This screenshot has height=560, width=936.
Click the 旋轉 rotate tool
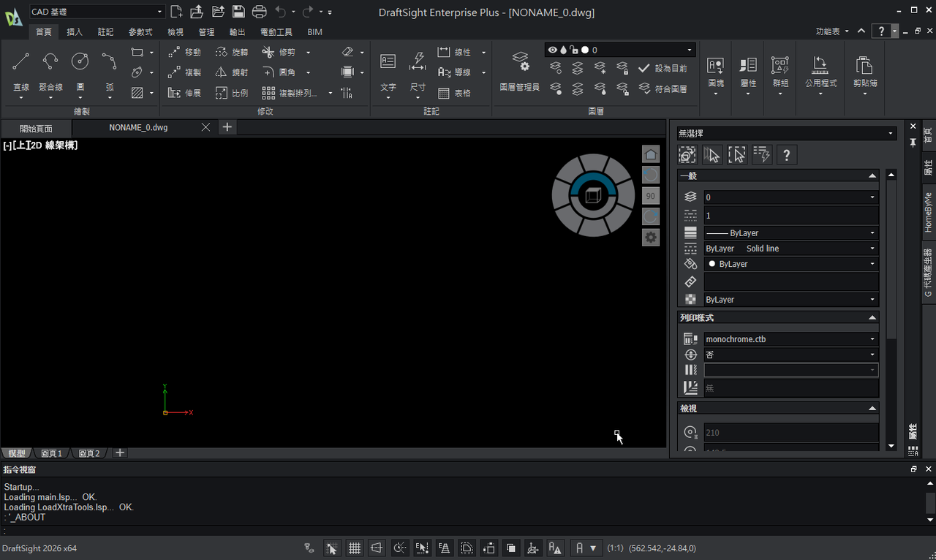click(x=232, y=53)
